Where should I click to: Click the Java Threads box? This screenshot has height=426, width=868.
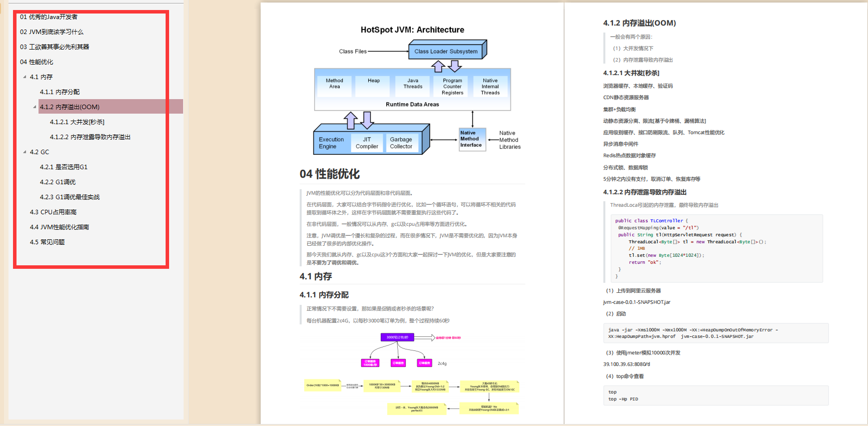pos(413,86)
